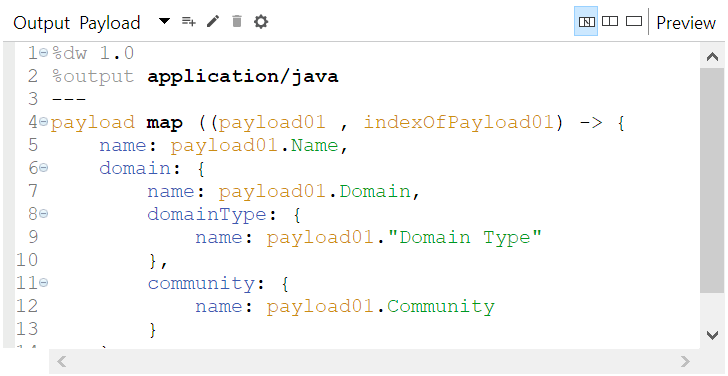
Task: Collapse the fold marker at line 4
Action: (x=44, y=122)
